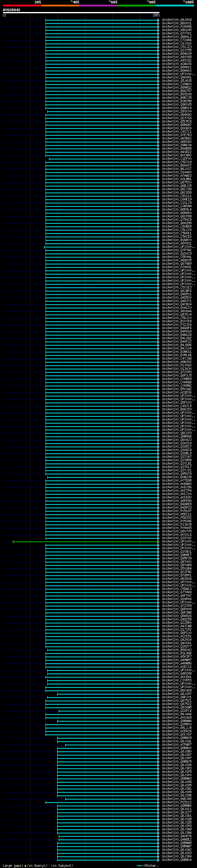
Task: Open hit UniRef100_A8JHX9
Action: click(x=177, y=20)
